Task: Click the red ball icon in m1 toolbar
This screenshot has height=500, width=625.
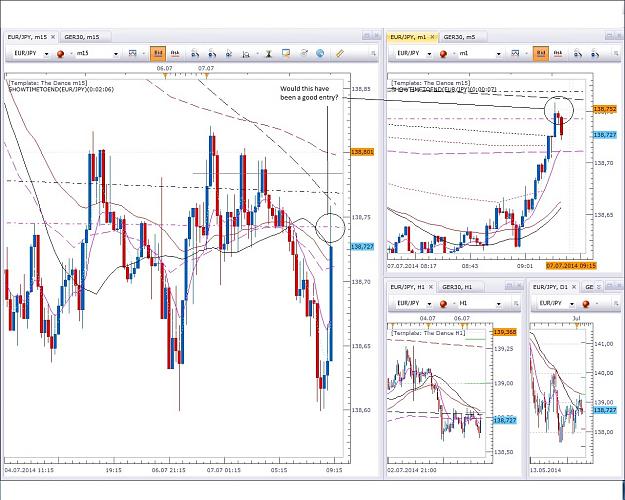Action: click(443, 54)
